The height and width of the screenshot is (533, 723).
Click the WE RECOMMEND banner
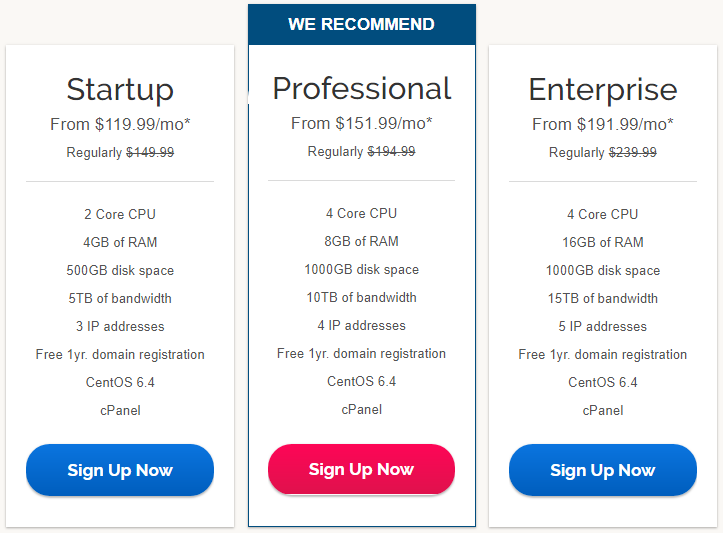362,24
